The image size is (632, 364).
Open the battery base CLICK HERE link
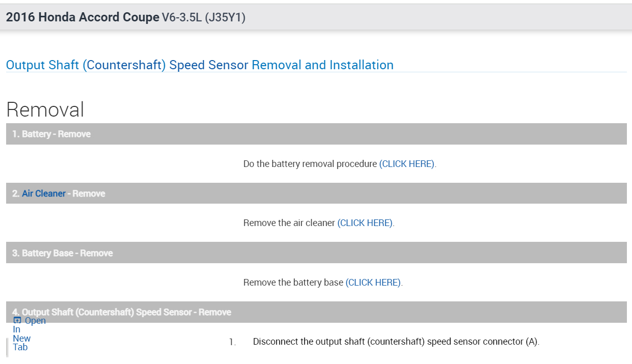click(x=373, y=283)
